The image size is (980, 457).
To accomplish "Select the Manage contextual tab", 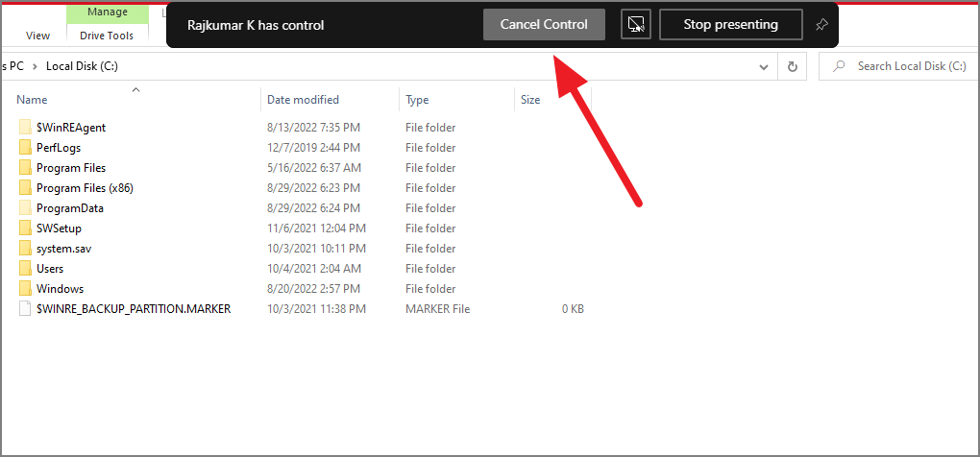I will coord(108,12).
